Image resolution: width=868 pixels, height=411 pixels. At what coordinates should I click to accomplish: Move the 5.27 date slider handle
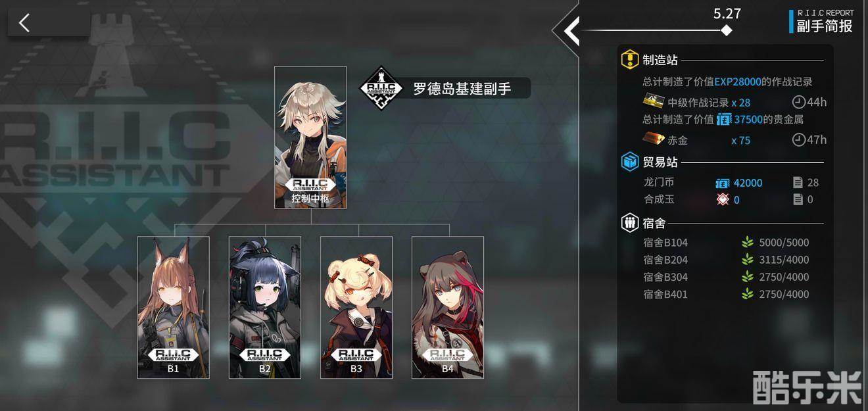point(726,30)
